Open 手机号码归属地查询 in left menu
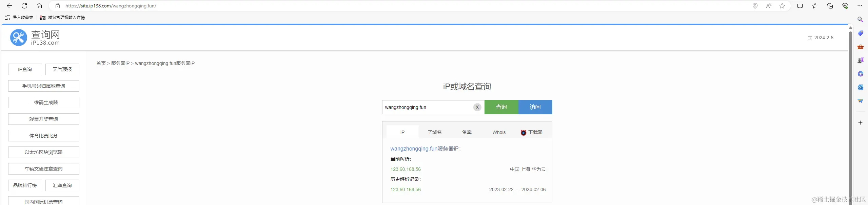Viewport: 868px width, 205px height. click(x=44, y=86)
